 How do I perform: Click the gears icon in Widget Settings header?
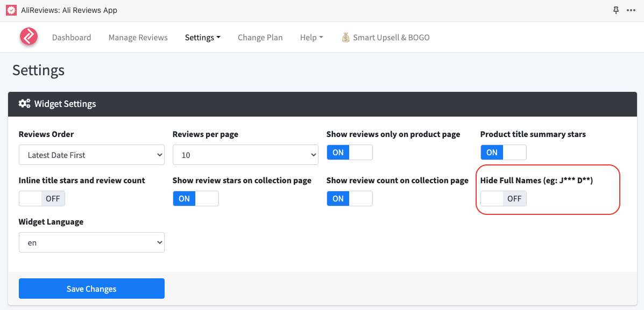pos(24,104)
